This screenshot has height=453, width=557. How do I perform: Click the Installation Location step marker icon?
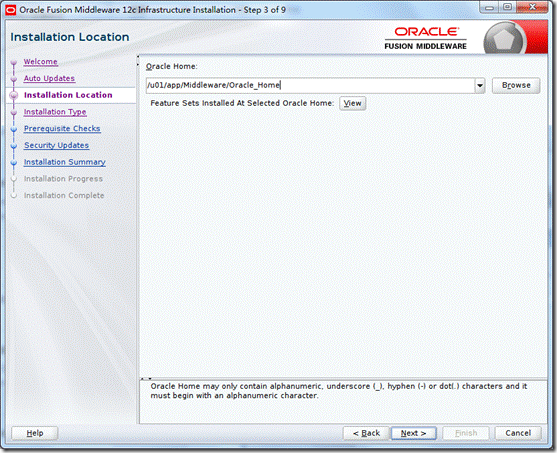(x=14, y=95)
